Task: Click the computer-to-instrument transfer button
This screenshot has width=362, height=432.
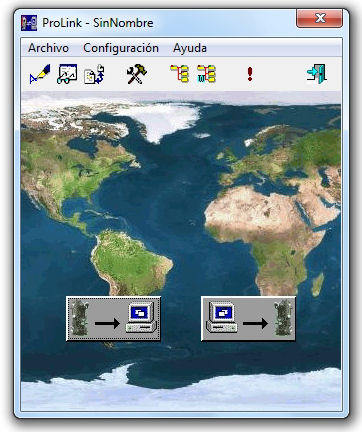Action: click(248, 319)
